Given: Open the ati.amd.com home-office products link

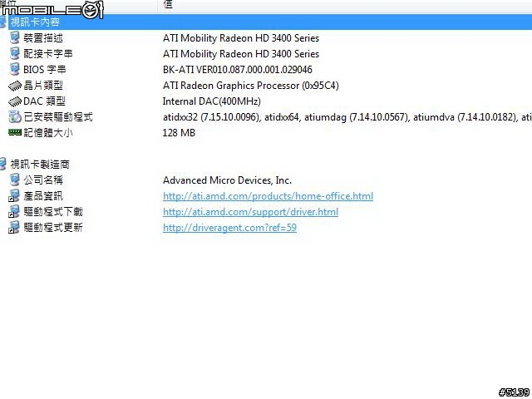Looking at the screenshot, I should [268, 196].
